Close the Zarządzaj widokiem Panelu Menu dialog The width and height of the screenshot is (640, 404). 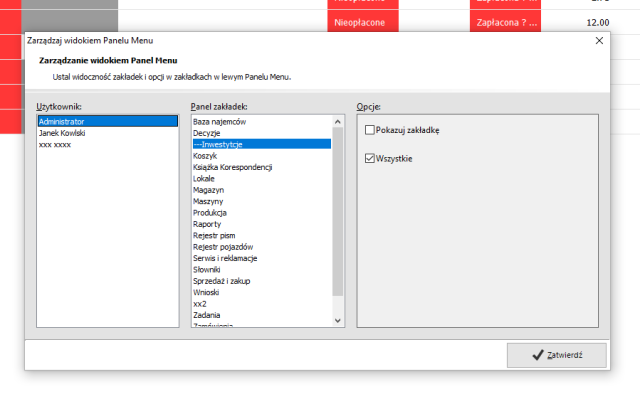(x=599, y=40)
